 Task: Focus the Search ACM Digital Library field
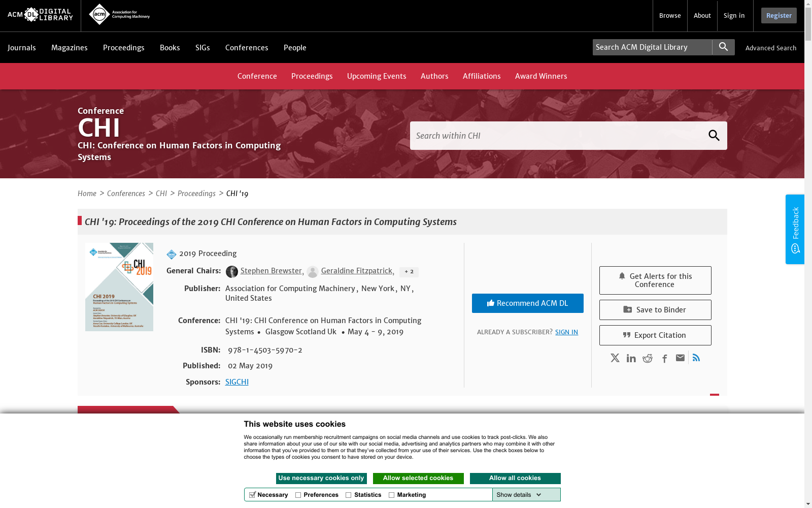tap(652, 47)
